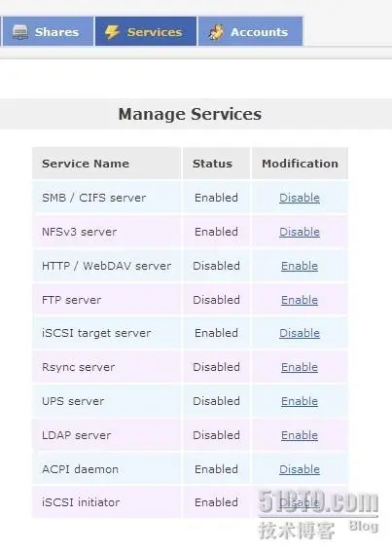Click the Shares drive icon
The height and width of the screenshot is (553, 392).
(20, 32)
